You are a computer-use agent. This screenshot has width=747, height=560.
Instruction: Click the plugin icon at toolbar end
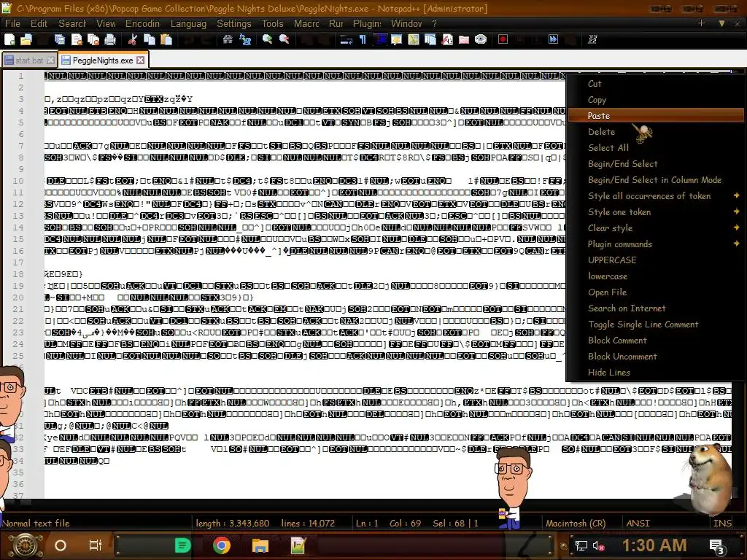coord(592,39)
